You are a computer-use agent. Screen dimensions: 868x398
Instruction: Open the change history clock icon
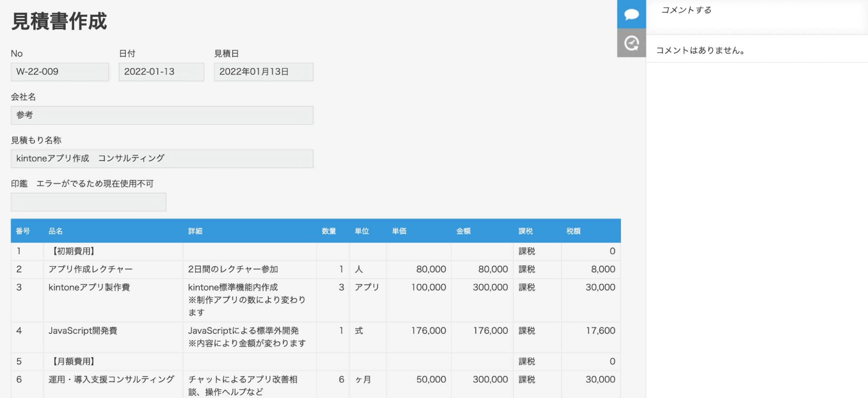point(631,43)
